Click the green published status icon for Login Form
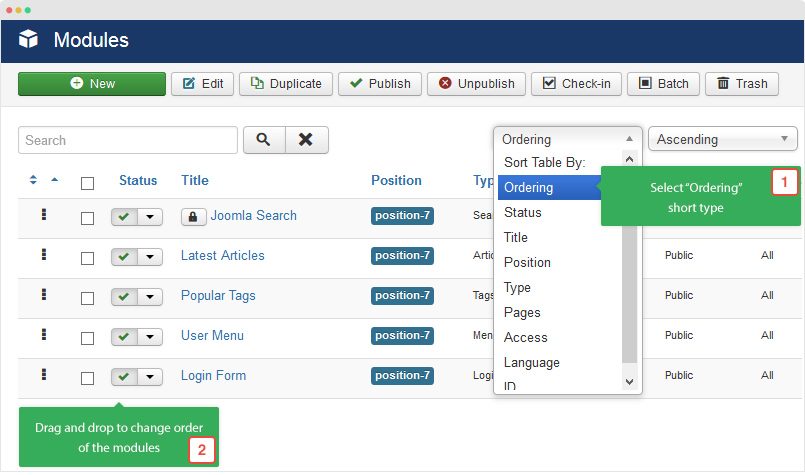This screenshot has width=805, height=475. click(124, 377)
